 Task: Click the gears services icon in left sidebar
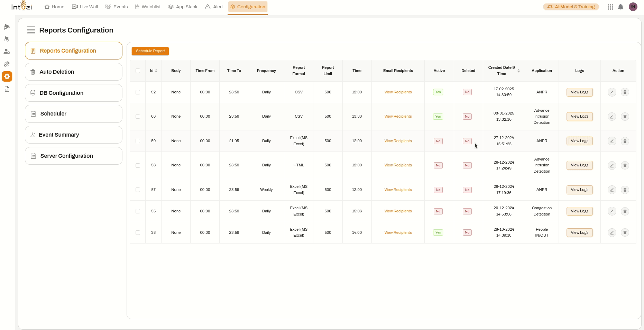(7, 64)
